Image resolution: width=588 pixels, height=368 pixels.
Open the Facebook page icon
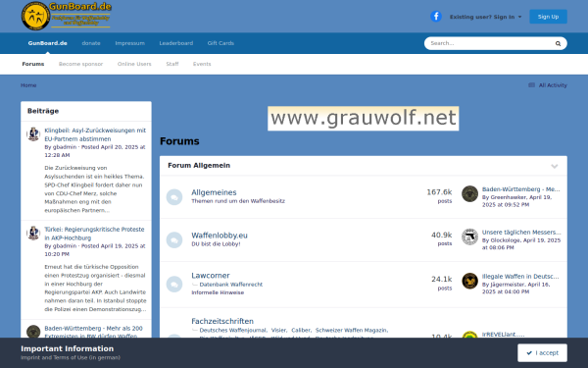pyautogui.click(x=436, y=17)
